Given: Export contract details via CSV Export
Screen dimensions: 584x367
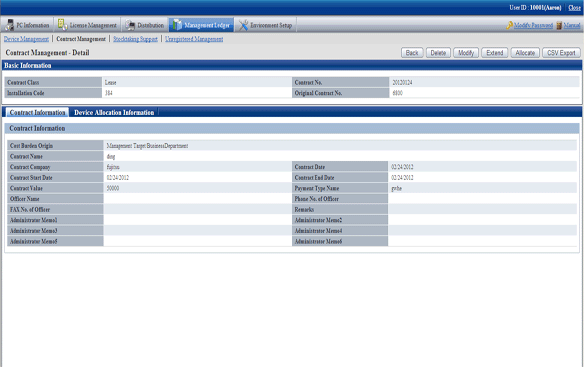Looking at the screenshot, I should click(561, 53).
